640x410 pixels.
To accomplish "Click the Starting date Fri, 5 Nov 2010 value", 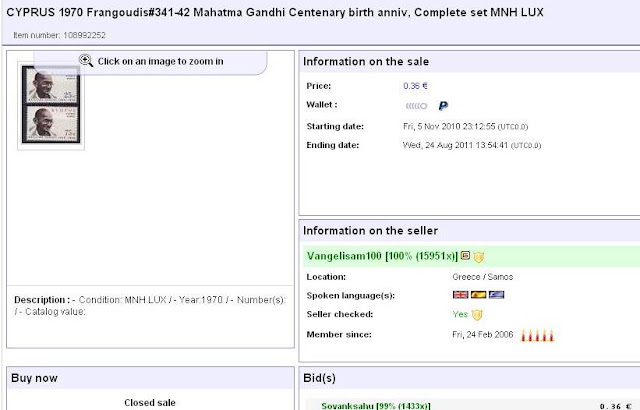I will point(465,126).
